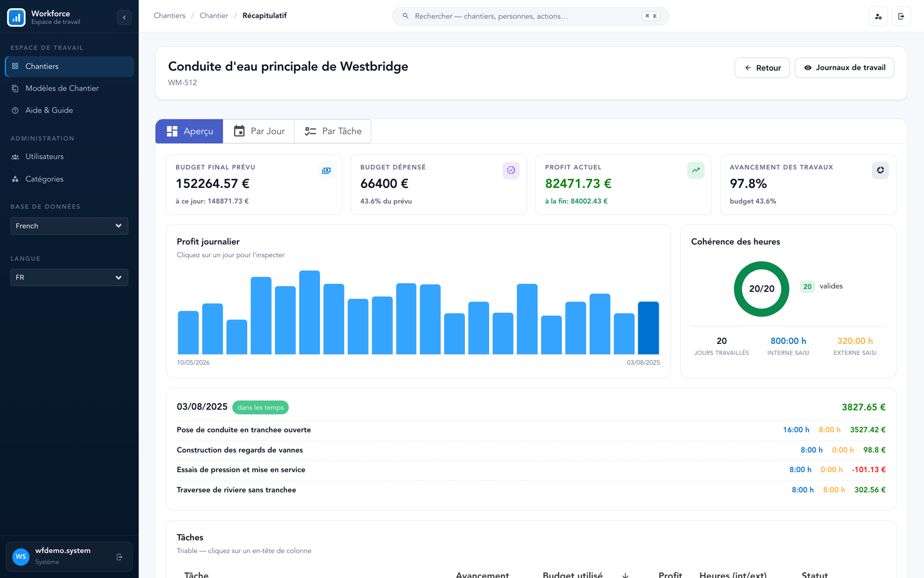Open Aide & Guide menu item

pyautogui.click(x=69, y=110)
